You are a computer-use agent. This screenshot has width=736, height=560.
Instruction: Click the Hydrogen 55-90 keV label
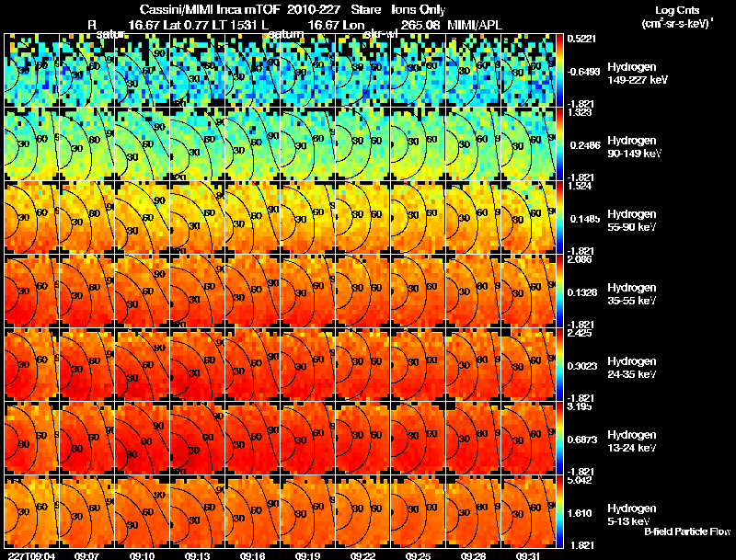[632, 221]
